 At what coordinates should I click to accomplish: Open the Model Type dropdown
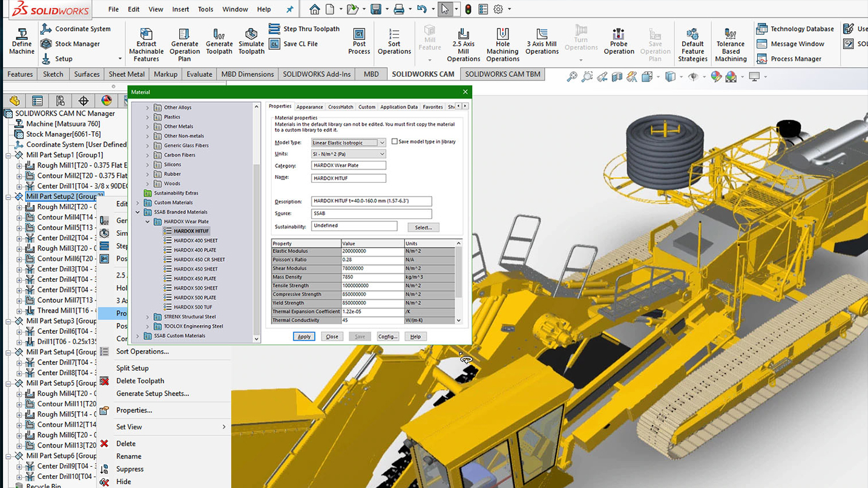[381, 143]
